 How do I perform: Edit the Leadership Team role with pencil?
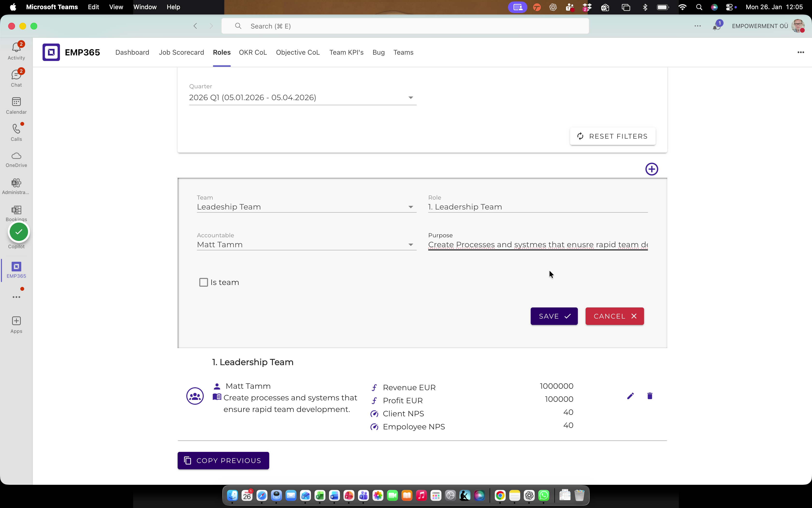pyautogui.click(x=630, y=396)
